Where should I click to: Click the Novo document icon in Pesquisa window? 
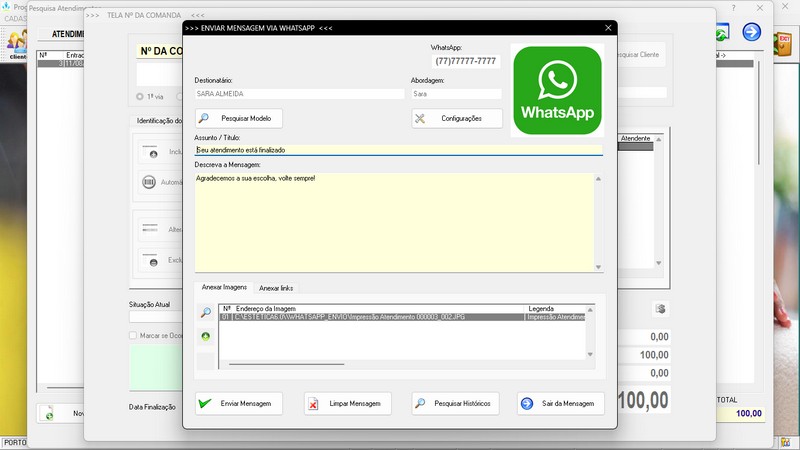pos(48,413)
